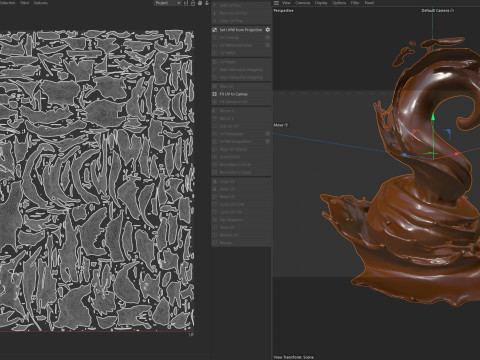Click Fit Canvas to UV
Screen dimensions: 480x360
coord(241,102)
